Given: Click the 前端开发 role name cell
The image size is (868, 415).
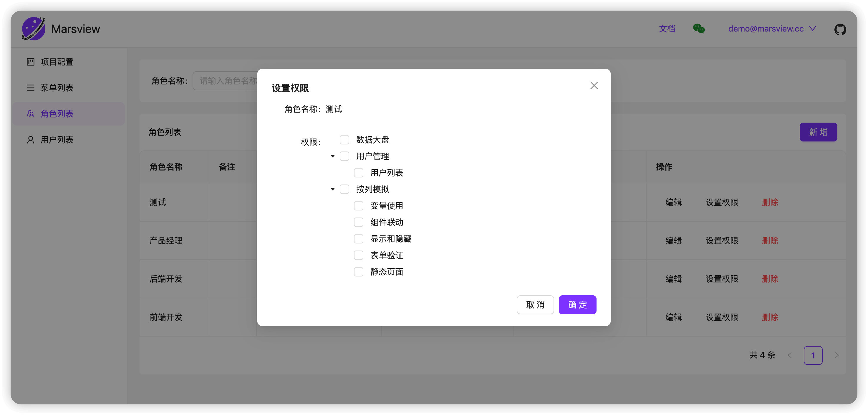Looking at the screenshot, I should tap(174, 317).
